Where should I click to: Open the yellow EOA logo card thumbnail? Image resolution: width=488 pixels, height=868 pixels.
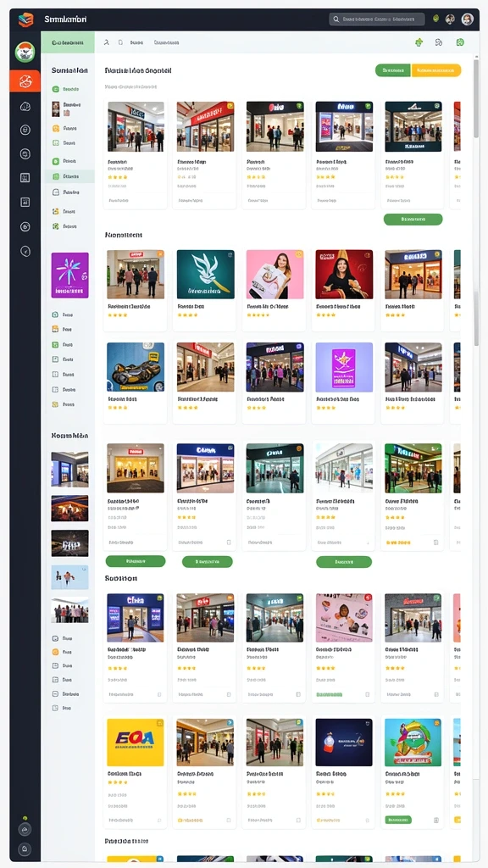click(x=135, y=743)
